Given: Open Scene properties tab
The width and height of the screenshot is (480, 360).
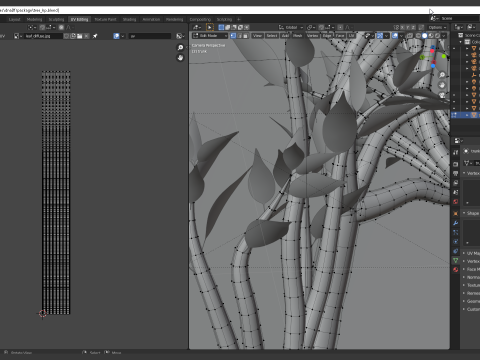Looking at the screenshot, I should tap(456, 192).
